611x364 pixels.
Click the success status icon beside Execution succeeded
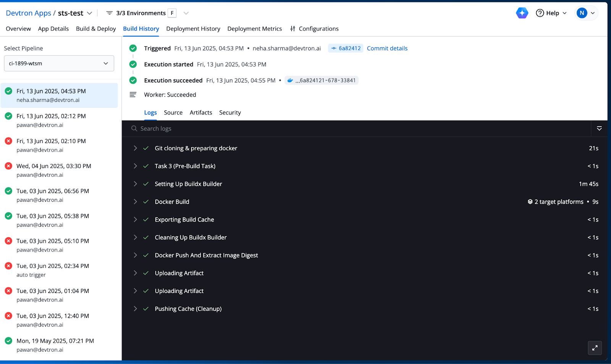point(133,80)
